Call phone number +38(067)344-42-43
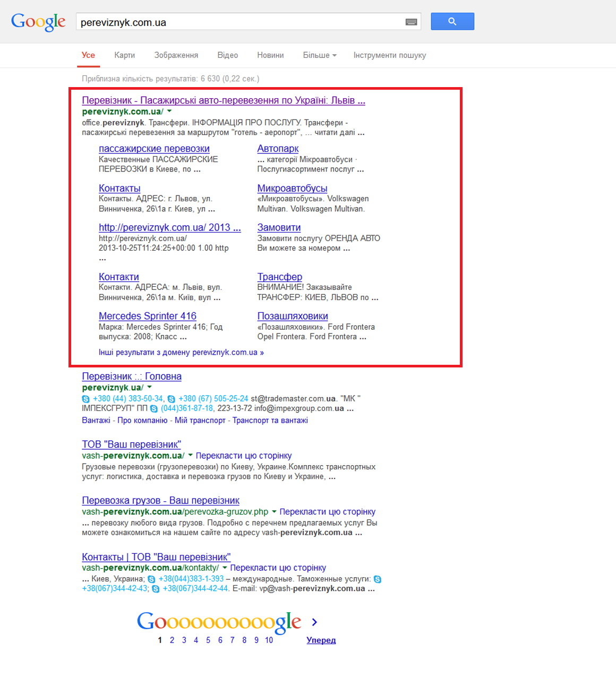The width and height of the screenshot is (616, 677). click(x=115, y=588)
